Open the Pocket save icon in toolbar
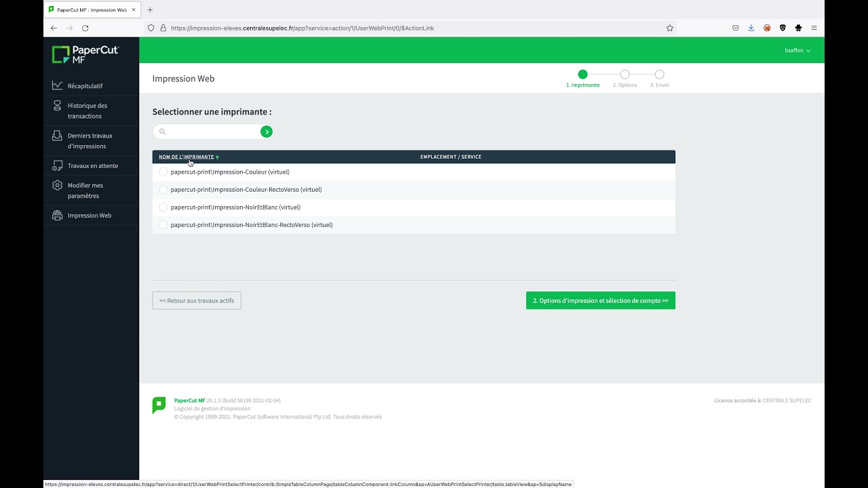The image size is (868, 488). point(736,28)
